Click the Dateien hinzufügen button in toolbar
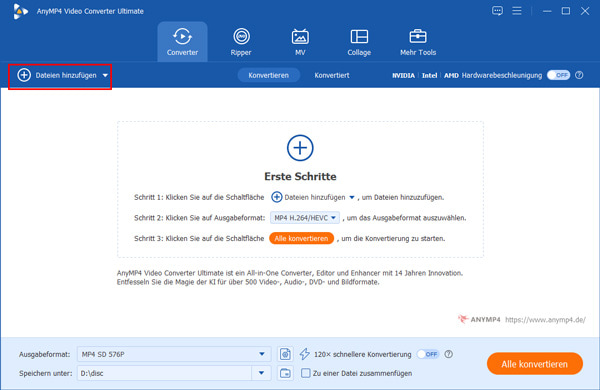This screenshot has height=390, width=600. coord(57,75)
